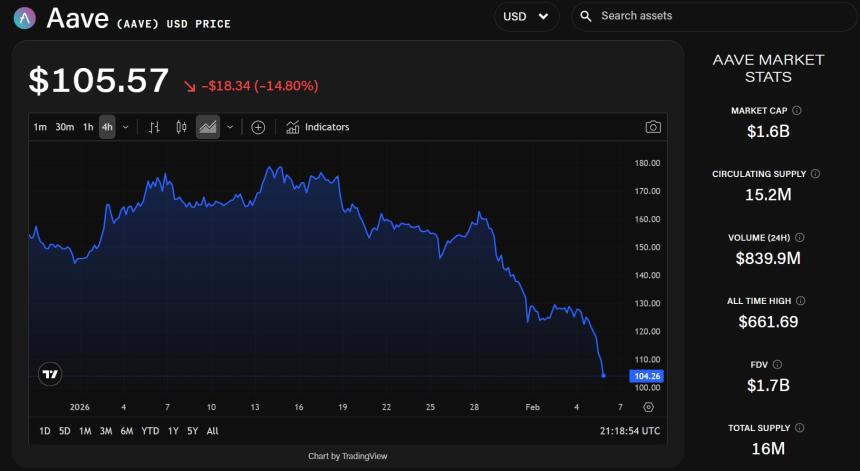Expand the chart style dropdown arrow
The height and width of the screenshot is (471, 860).
[x=230, y=127]
